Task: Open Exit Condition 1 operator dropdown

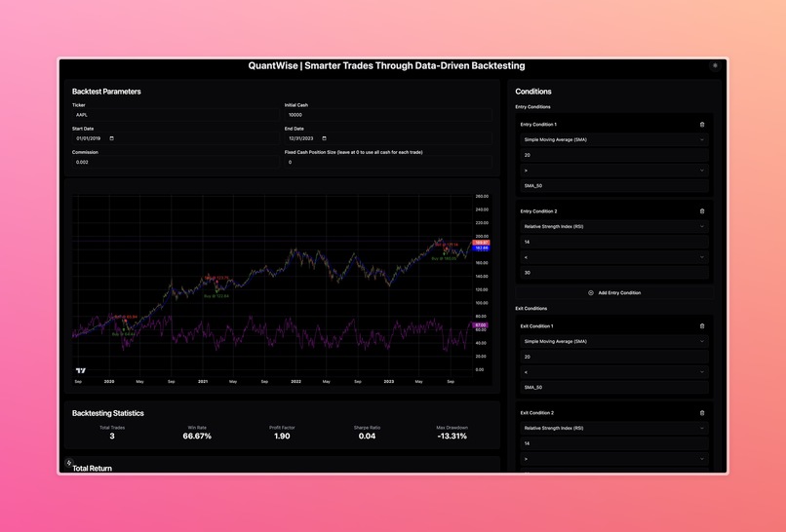Action: [x=614, y=371]
